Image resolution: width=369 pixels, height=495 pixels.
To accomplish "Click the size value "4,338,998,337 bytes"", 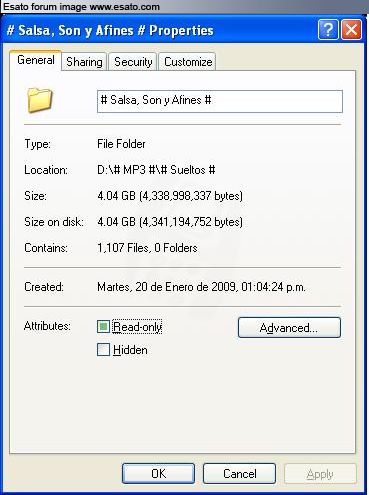I will pos(191,196).
